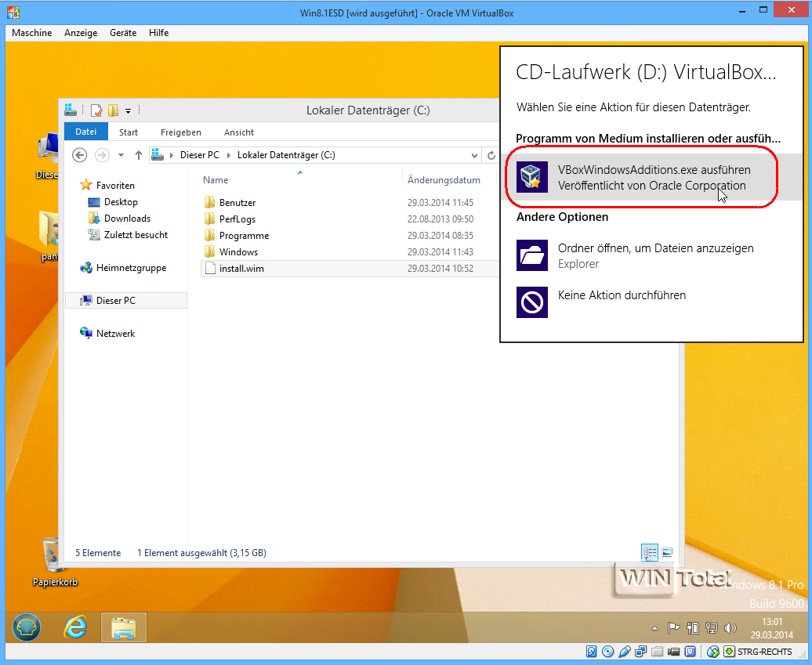The width and height of the screenshot is (812, 665).
Task: Select 'Keine Aktion durchführen' option
Action: tap(651, 302)
